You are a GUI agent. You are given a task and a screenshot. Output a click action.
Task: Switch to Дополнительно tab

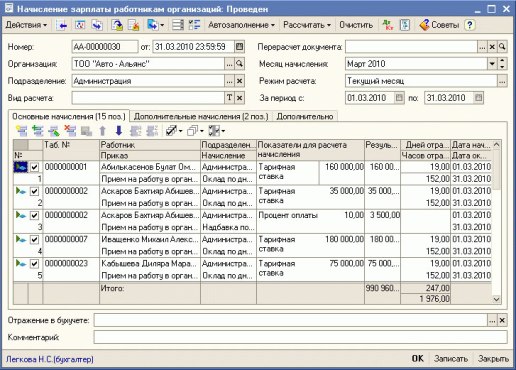(x=305, y=116)
